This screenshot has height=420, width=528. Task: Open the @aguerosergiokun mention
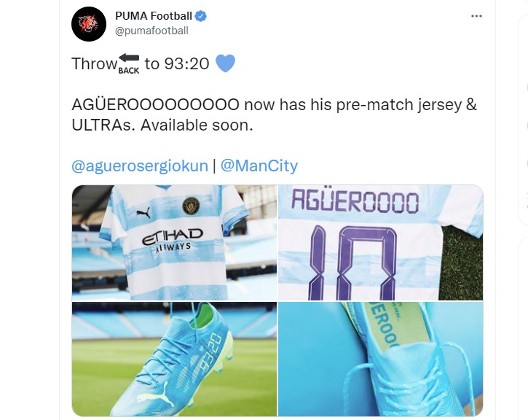(x=140, y=166)
